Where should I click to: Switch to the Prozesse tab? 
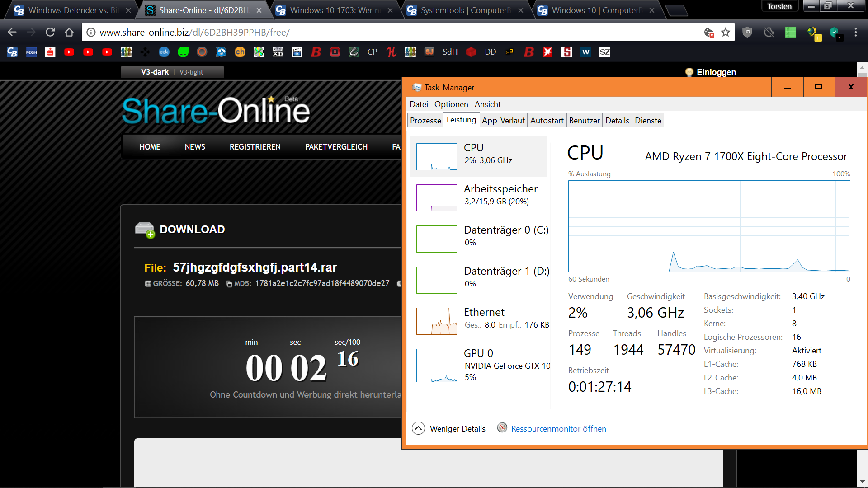tap(425, 121)
